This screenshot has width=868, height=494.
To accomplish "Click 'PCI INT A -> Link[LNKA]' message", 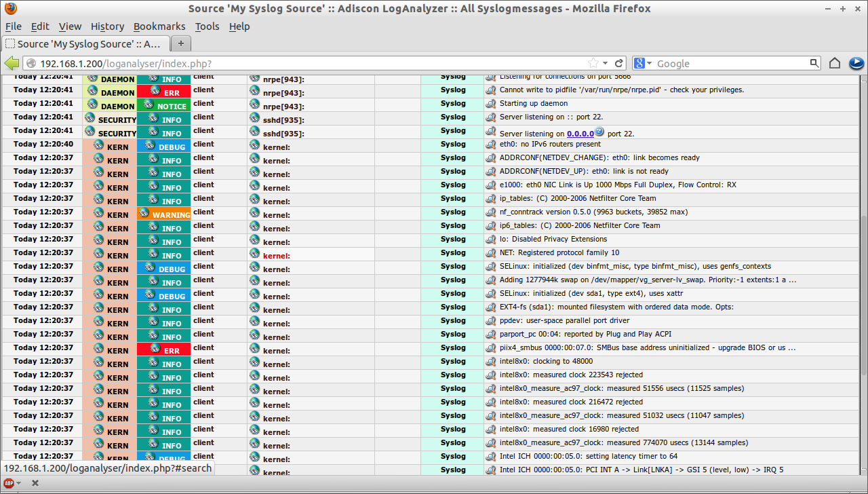I will (642, 470).
